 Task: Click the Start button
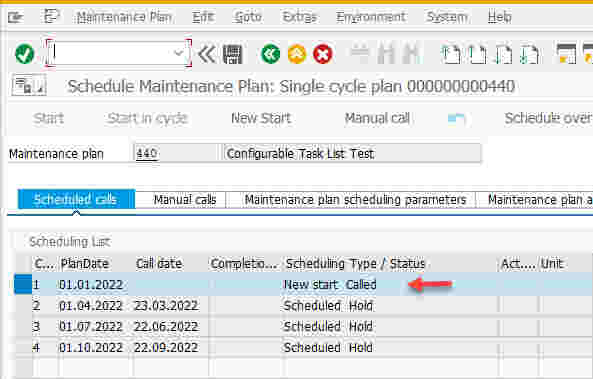[x=49, y=118]
